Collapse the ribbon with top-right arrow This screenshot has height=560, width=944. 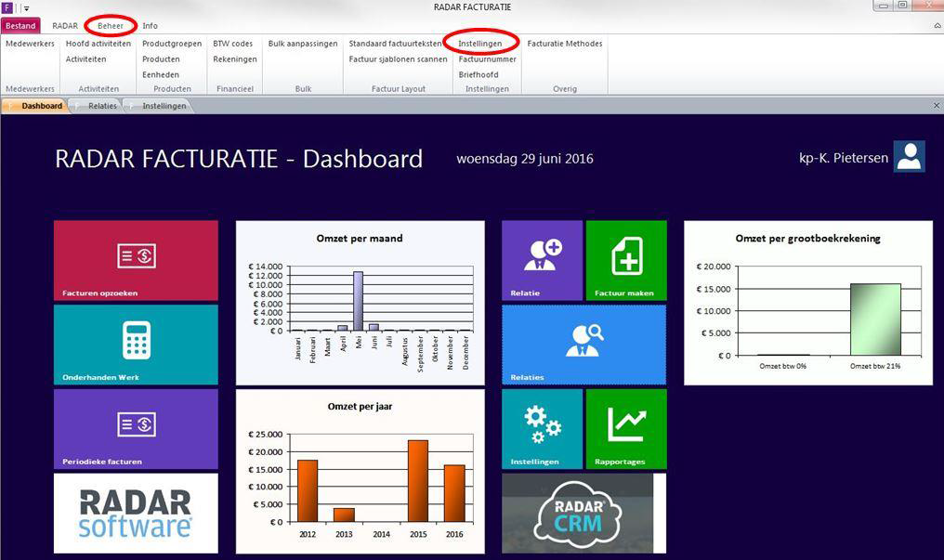(937, 26)
